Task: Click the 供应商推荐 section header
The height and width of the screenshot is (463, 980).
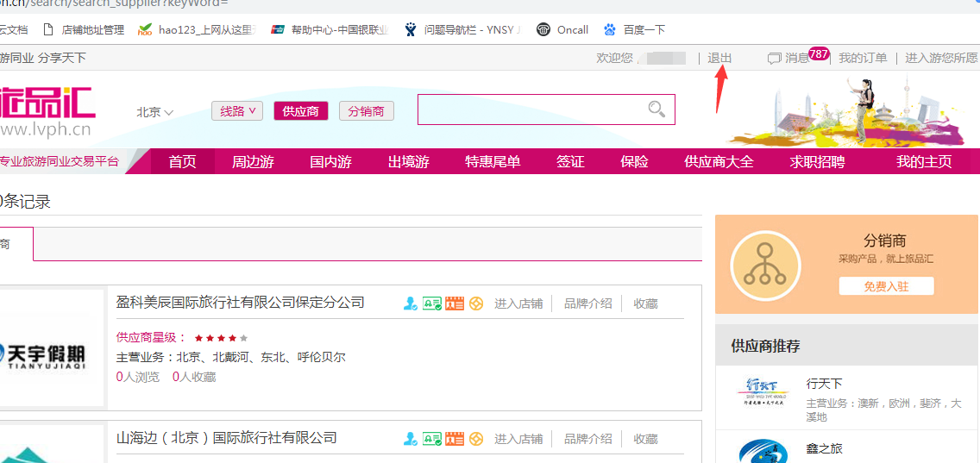Action: 765,346
